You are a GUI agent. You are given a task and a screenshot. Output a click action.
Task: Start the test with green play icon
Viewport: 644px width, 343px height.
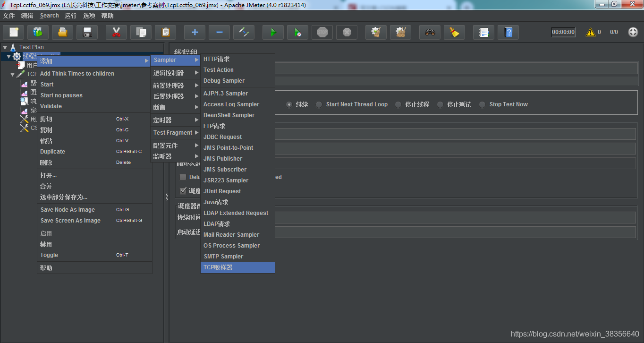273,32
